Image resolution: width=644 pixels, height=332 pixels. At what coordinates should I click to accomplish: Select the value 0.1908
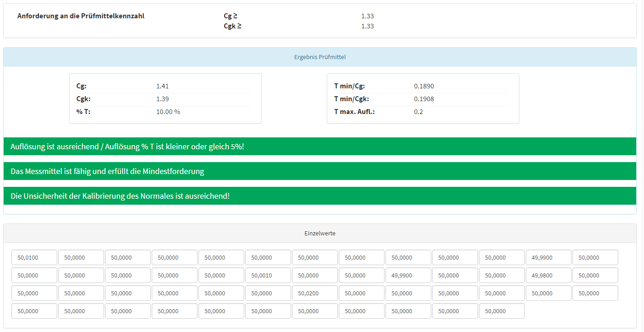coord(424,99)
